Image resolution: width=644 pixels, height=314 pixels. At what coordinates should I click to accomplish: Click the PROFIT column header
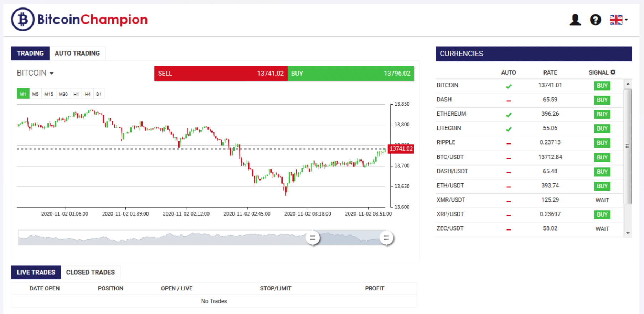(375, 288)
